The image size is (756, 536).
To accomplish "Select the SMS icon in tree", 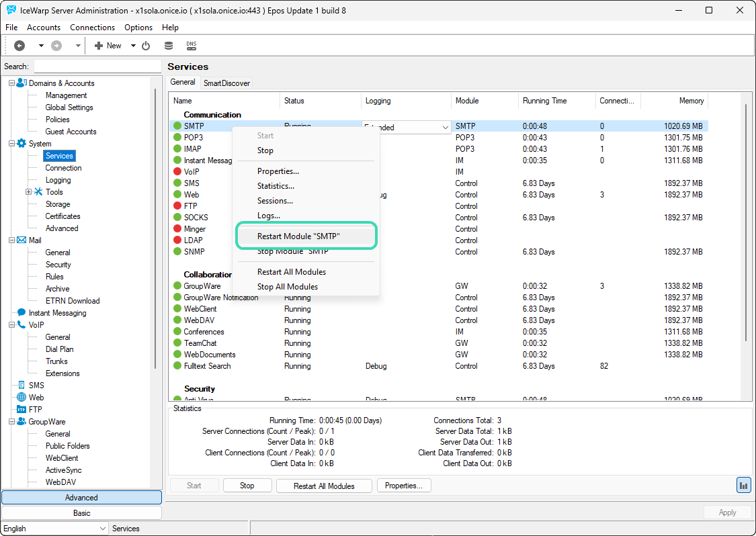I will coord(22,385).
